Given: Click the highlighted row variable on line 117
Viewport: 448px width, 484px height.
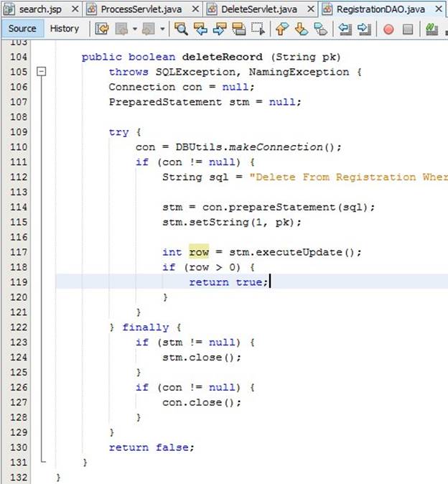Looking at the screenshot, I should 199,252.
